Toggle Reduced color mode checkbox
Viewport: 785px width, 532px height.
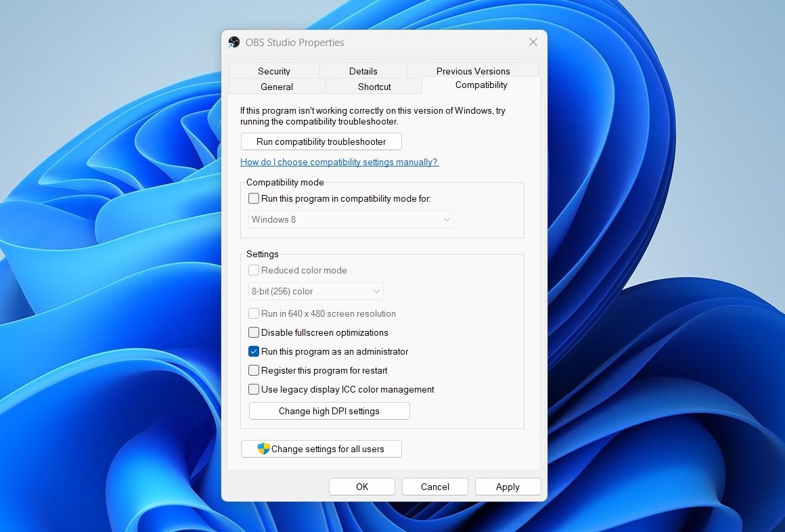(254, 270)
